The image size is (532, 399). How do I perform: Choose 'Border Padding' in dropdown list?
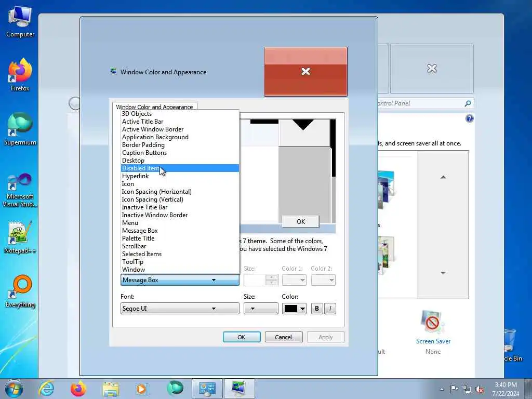(180, 145)
